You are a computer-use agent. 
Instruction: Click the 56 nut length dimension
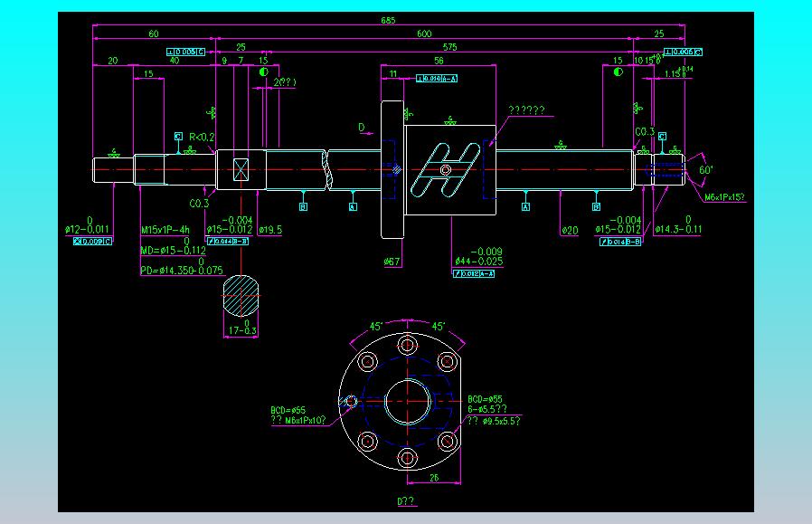coord(439,61)
